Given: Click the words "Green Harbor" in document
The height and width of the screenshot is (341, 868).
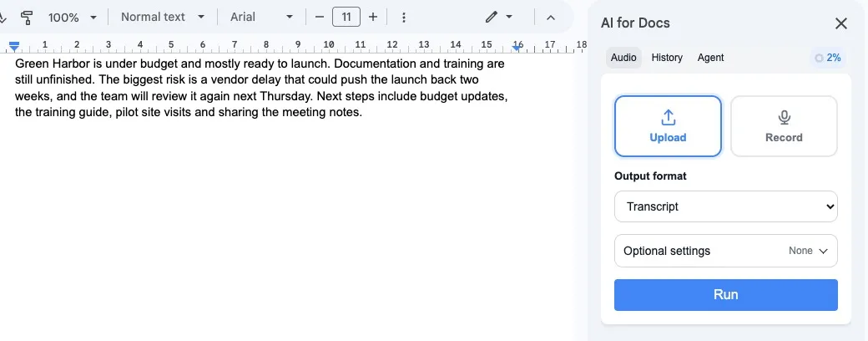Looking at the screenshot, I should coord(53,64).
